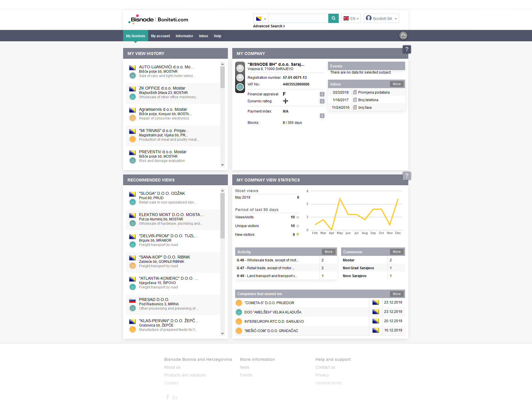
Task: Click More button in Inbox panel
Action: 396,84
